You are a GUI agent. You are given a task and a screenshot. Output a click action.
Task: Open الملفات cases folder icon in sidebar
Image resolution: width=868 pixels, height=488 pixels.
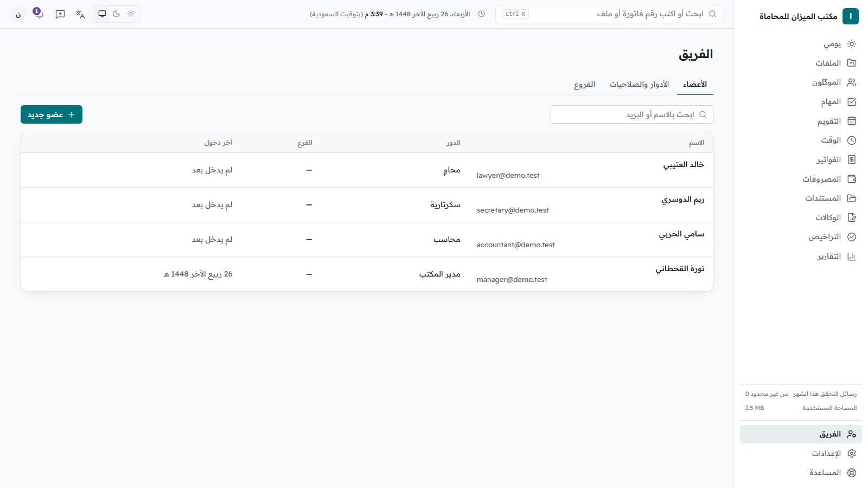click(852, 63)
